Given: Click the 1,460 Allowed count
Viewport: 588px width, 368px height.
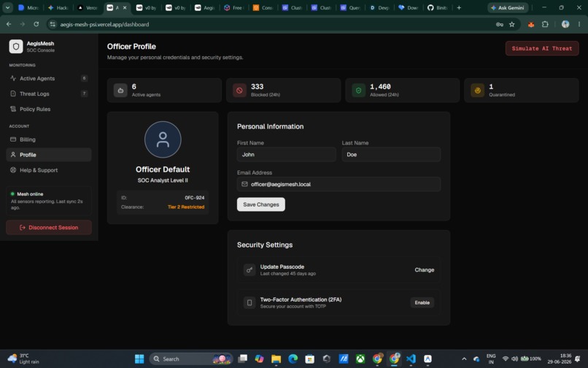Looking at the screenshot, I should coord(380,86).
